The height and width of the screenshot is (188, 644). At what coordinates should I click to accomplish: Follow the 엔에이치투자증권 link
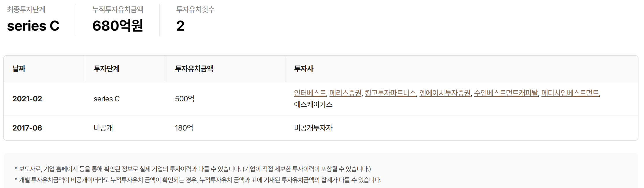click(445, 93)
